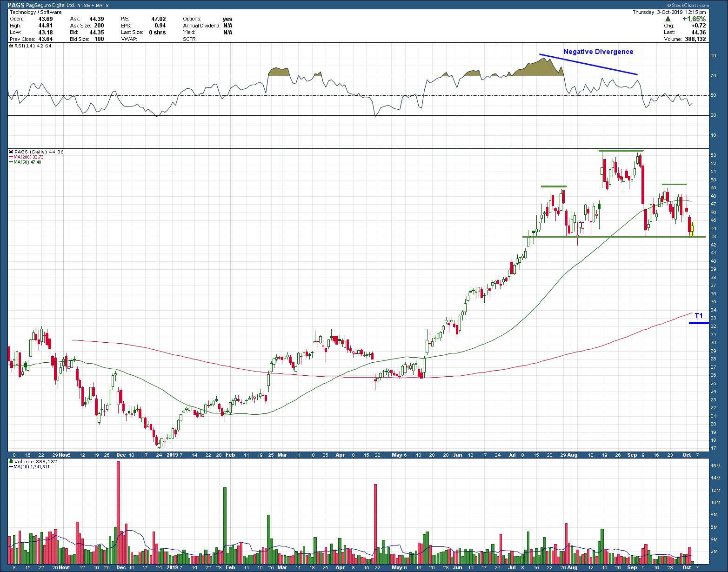Click the Last Size 0 shrs value
Viewport: 728px width, 572px height.
click(157, 33)
